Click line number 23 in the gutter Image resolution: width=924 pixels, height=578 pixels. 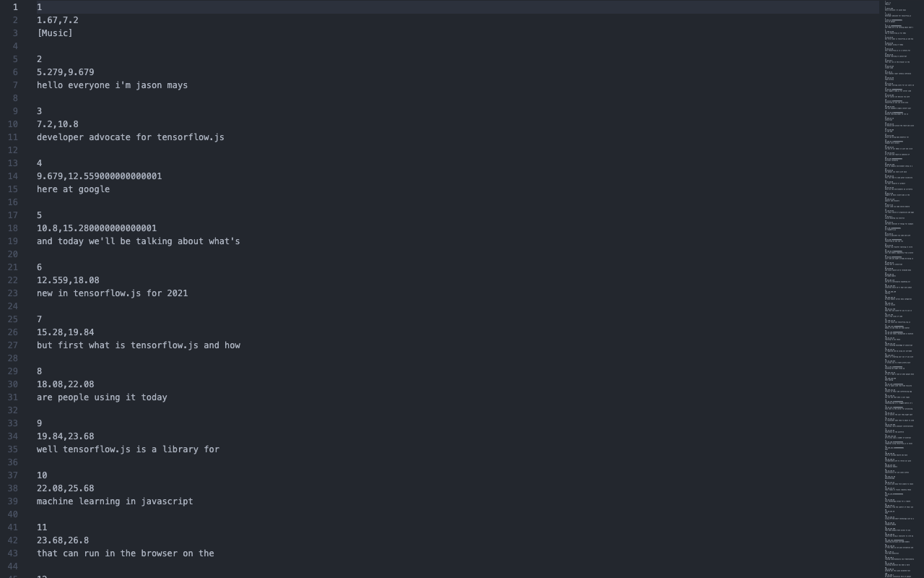pyautogui.click(x=13, y=293)
